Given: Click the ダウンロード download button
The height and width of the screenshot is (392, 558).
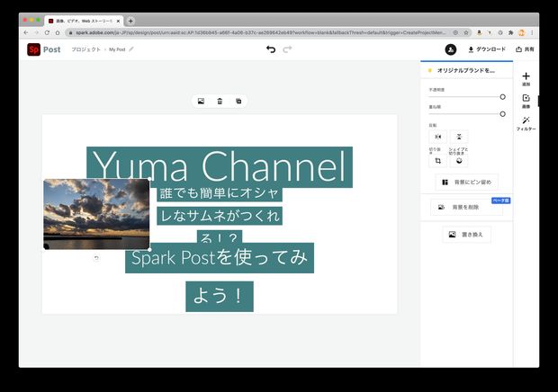Looking at the screenshot, I should [x=487, y=49].
